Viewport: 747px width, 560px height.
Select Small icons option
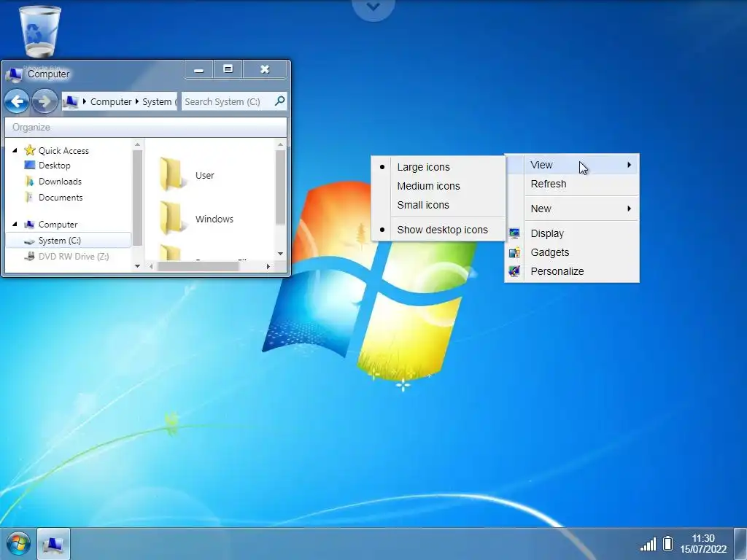[423, 205]
